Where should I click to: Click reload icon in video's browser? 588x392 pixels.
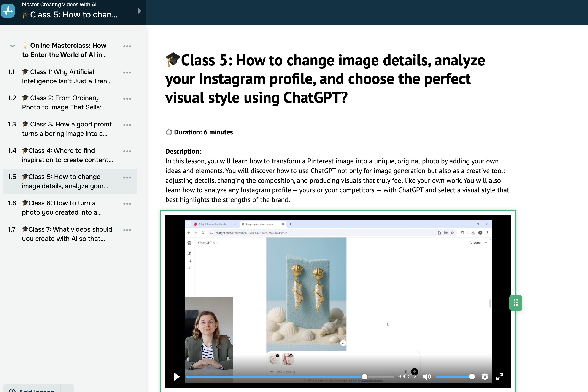point(203,233)
